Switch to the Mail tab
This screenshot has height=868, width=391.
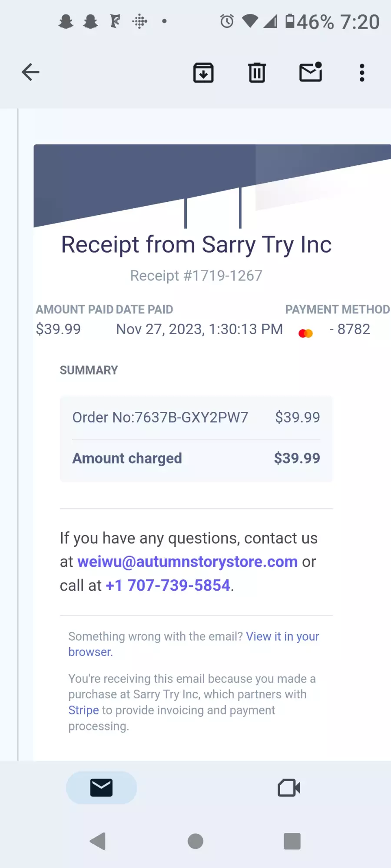(x=101, y=788)
